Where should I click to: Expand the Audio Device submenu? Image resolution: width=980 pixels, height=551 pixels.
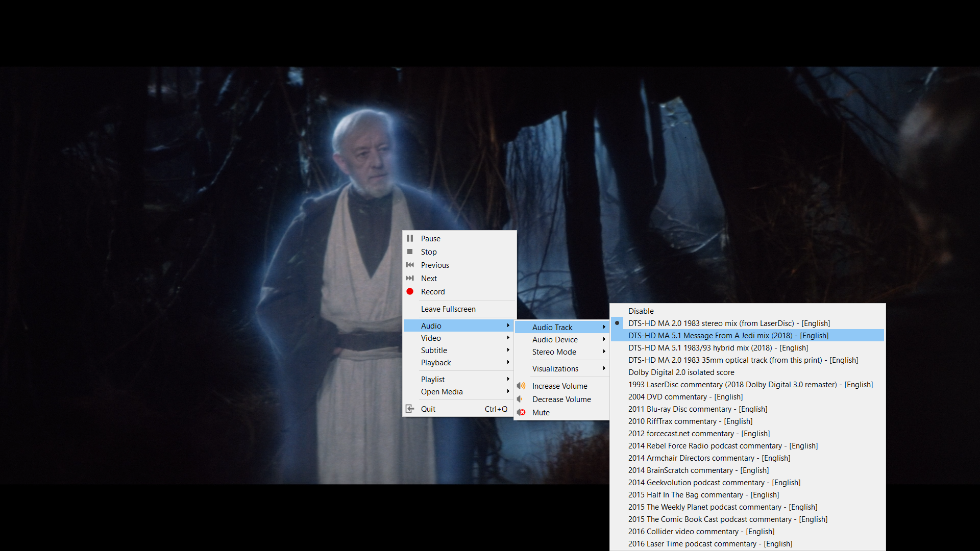click(x=562, y=339)
